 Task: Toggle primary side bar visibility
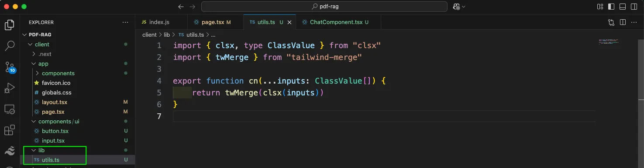click(x=611, y=7)
